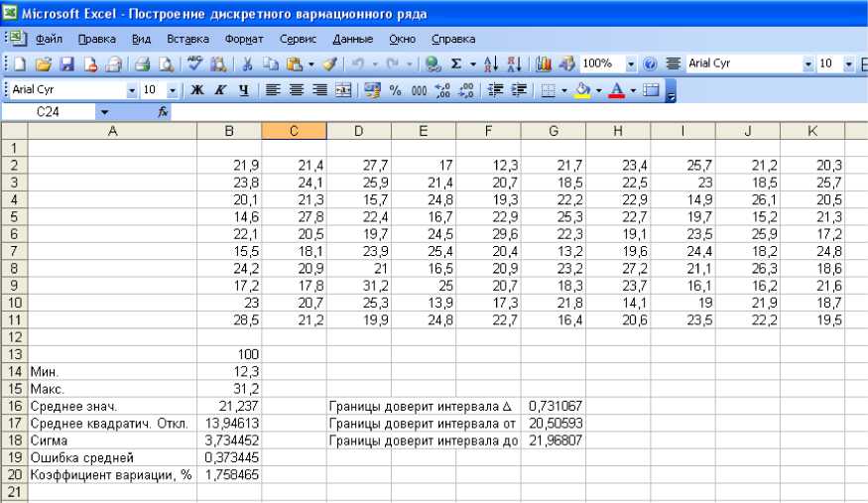
Task: Sort descending Я to A
Action: tap(514, 64)
